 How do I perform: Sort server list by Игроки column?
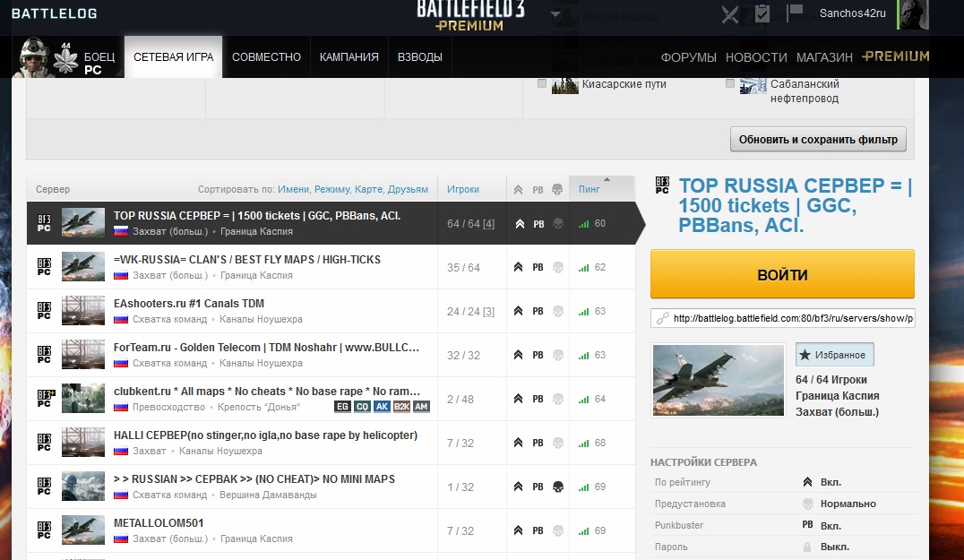463,189
